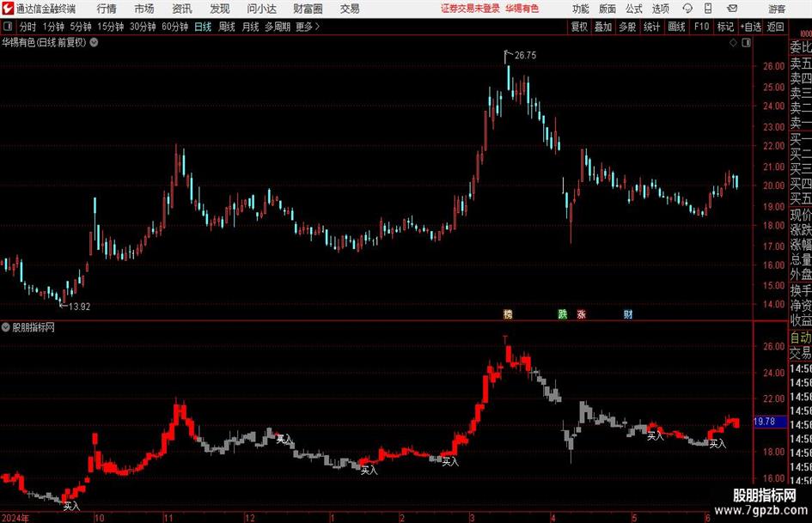
Task: Click the blue 财 event marker
Action: click(x=627, y=313)
